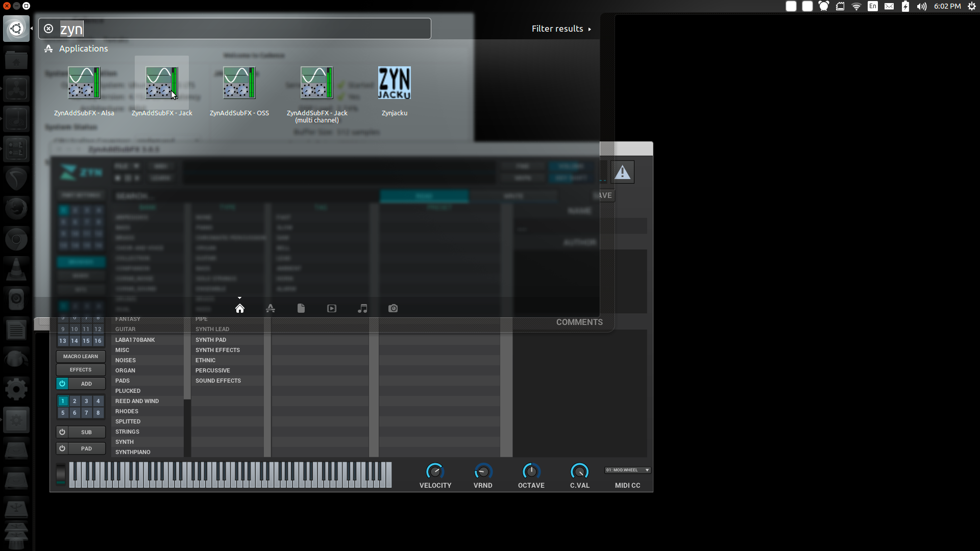The image size is (980, 551).
Task: Select the LABA170BANK bank
Action: coord(148,340)
